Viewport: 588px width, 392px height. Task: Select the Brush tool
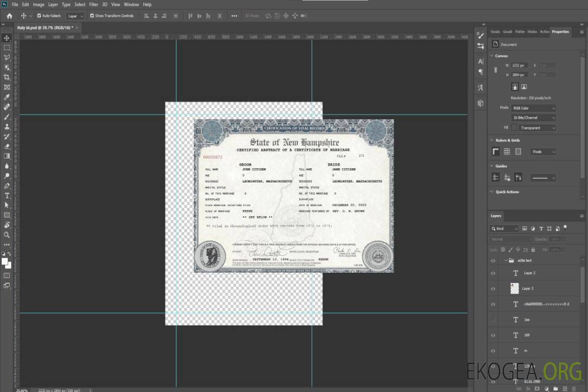pyautogui.click(x=7, y=117)
